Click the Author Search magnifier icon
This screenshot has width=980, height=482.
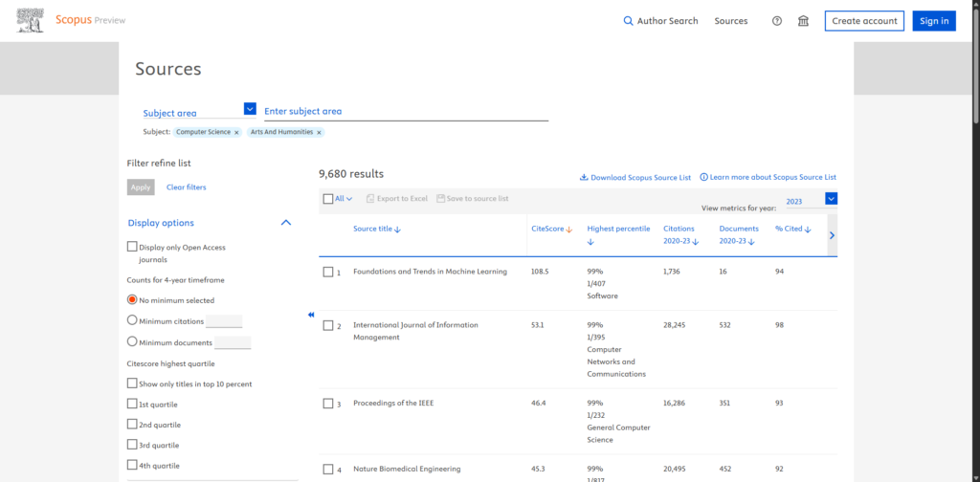pos(629,21)
